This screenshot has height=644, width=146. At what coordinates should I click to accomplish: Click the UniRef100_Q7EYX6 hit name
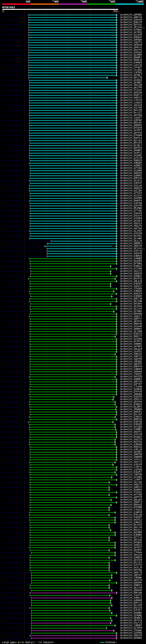tap(131, 251)
